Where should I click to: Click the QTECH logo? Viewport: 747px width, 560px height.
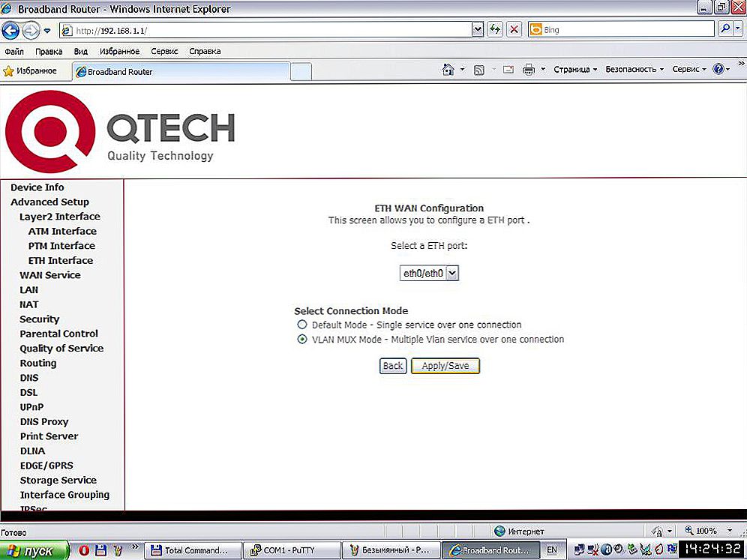click(120, 131)
